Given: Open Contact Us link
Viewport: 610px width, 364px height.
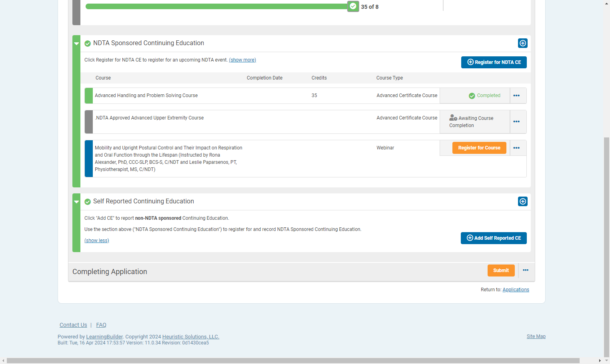Looking at the screenshot, I should [x=73, y=325].
